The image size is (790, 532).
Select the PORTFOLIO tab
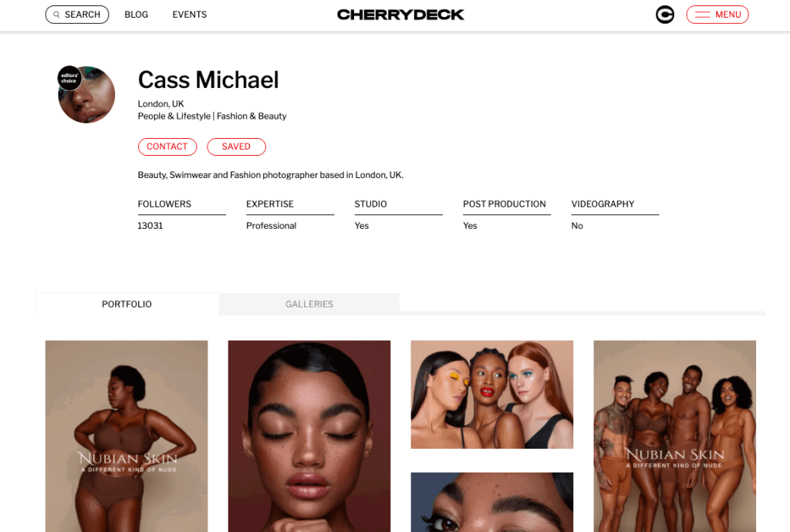(127, 304)
